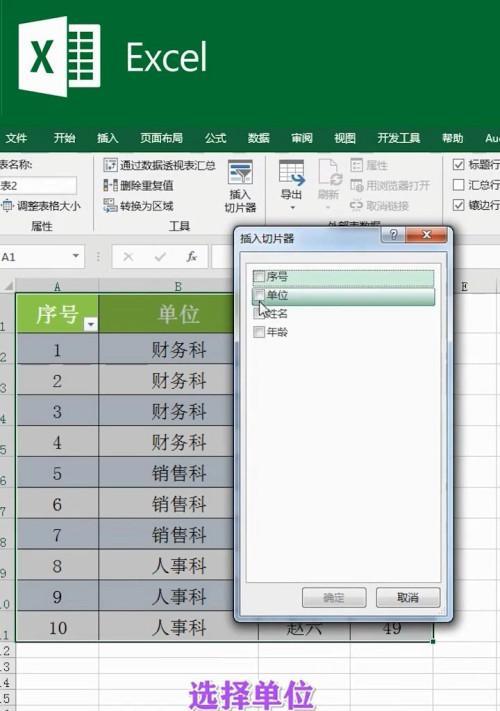This screenshot has height=711, width=500.
Task: Switch to the 帮助 (Help) tab
Action: point(452,138)
